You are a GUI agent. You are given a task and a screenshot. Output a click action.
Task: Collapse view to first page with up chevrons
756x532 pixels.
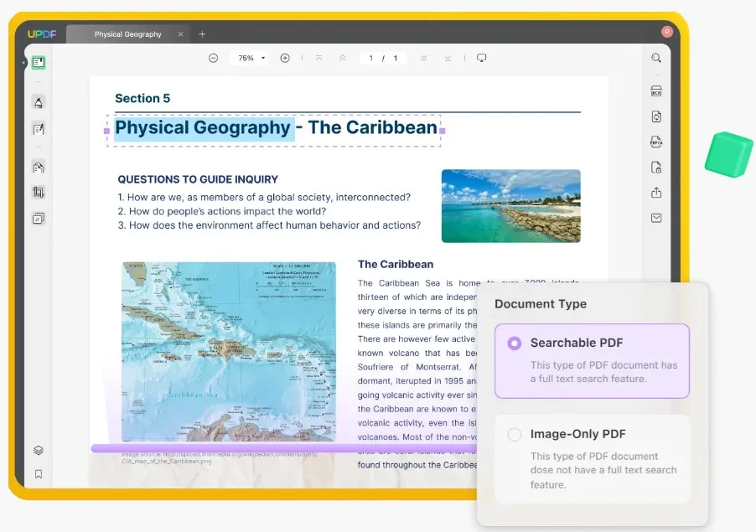pos(342,58)
